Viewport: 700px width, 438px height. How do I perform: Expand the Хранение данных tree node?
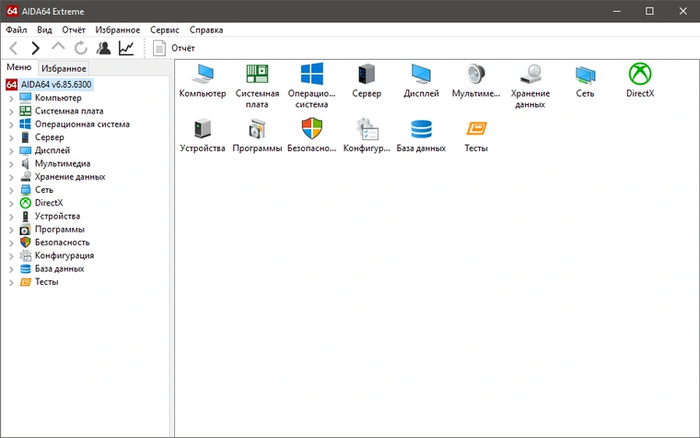(11, 177)
